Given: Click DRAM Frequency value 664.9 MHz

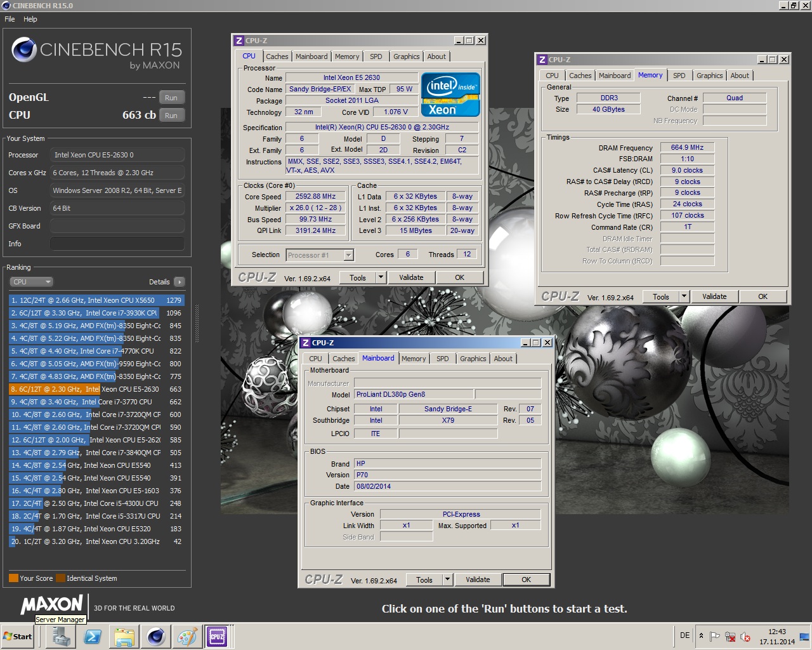Looking at the screenshot, I should (687, 147).
